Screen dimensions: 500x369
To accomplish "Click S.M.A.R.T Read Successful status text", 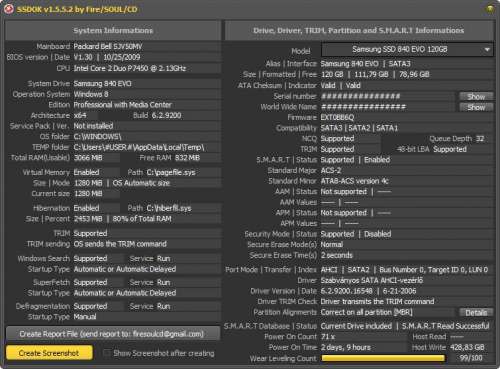I will [446, 326].
